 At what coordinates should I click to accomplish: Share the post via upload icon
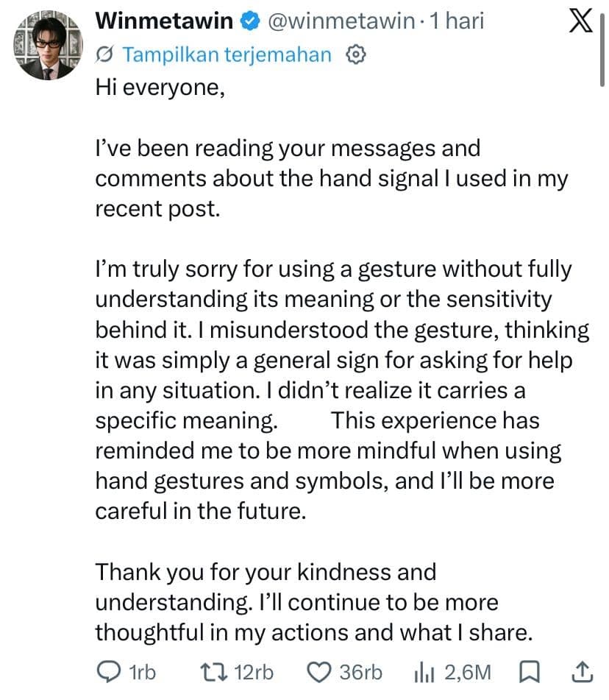coord(583,672)
